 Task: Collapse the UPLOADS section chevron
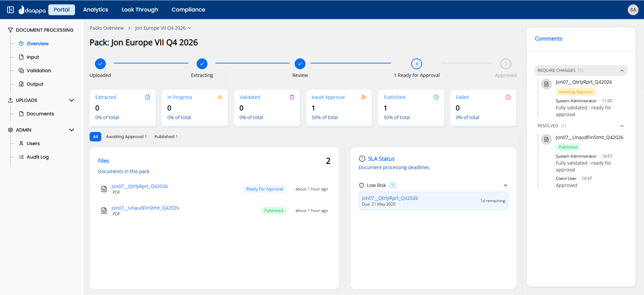pyautogui.click(x=72, y=100)
